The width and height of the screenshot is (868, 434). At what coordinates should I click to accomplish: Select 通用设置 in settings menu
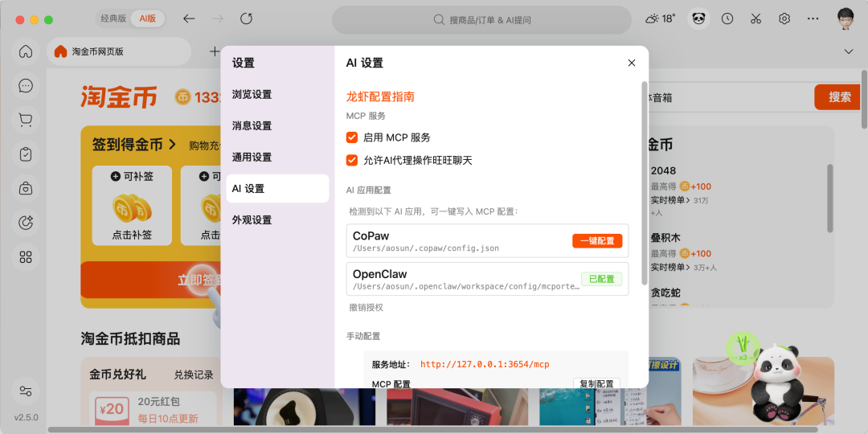click(277, 158)
